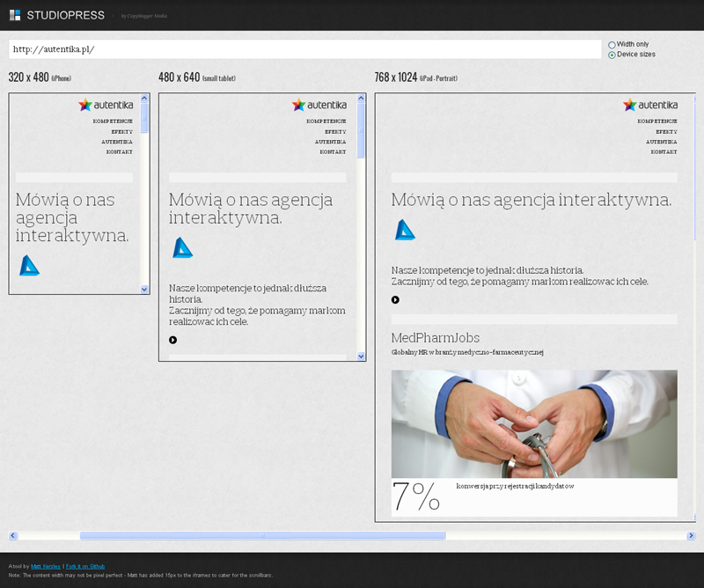The image size is (704, 588).
Task: Select the Width only radio option
Action: pyautogui.click(x=612, y=44)
